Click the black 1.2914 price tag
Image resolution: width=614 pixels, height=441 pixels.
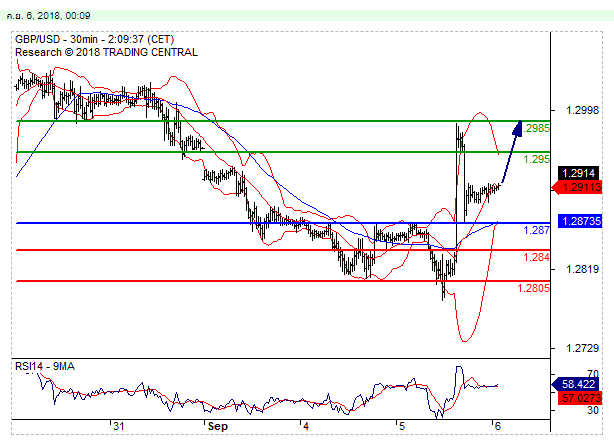pyautogui.click(x=580, y=173)
